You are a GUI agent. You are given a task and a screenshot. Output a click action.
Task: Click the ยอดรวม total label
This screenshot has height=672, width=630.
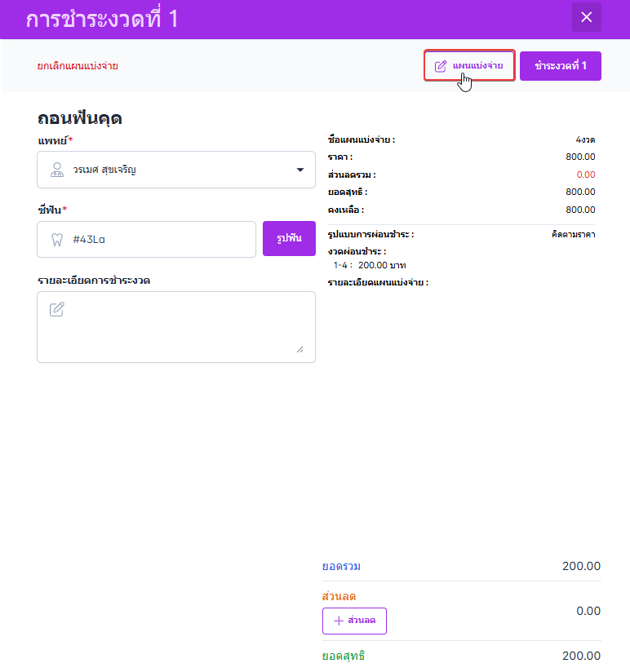(342, 566)
